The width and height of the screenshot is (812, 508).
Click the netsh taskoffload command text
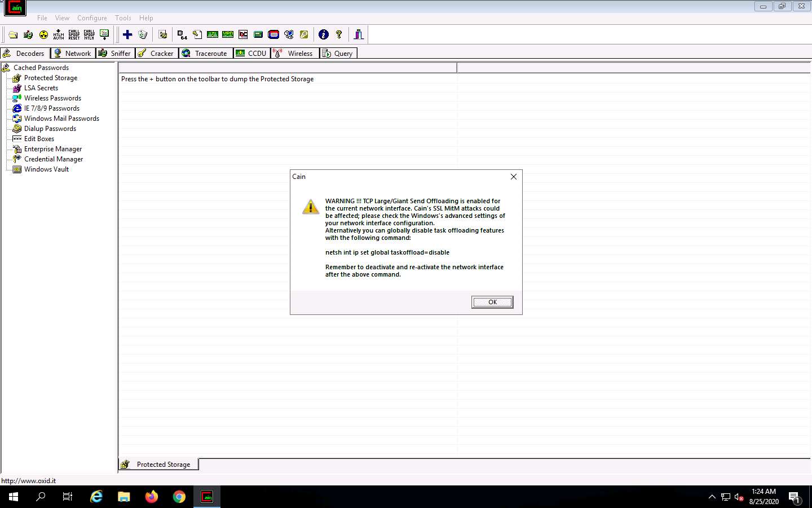[387, 252]
